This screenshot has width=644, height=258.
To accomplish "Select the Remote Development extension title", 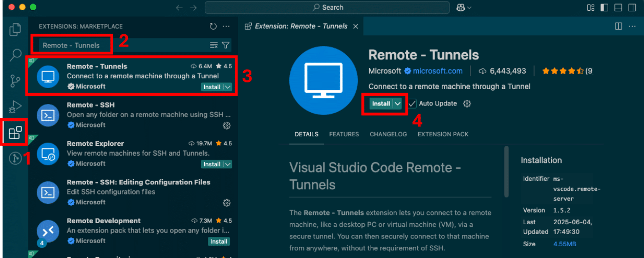I will 103,221.
